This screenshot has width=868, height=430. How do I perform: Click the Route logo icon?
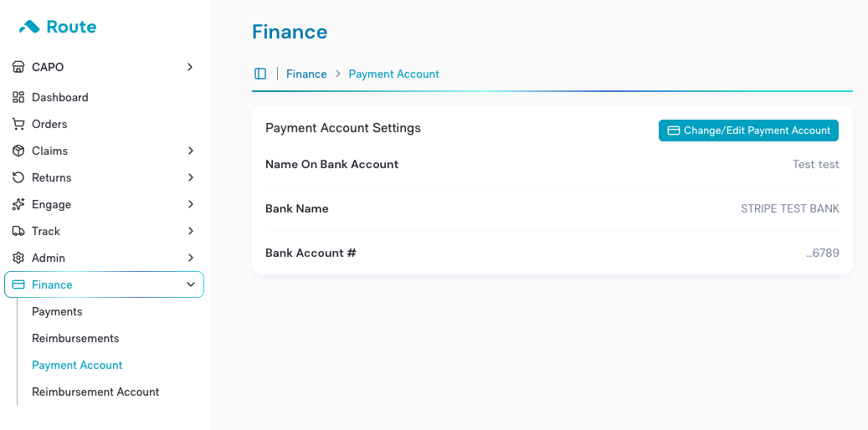[x=29, y=27]
